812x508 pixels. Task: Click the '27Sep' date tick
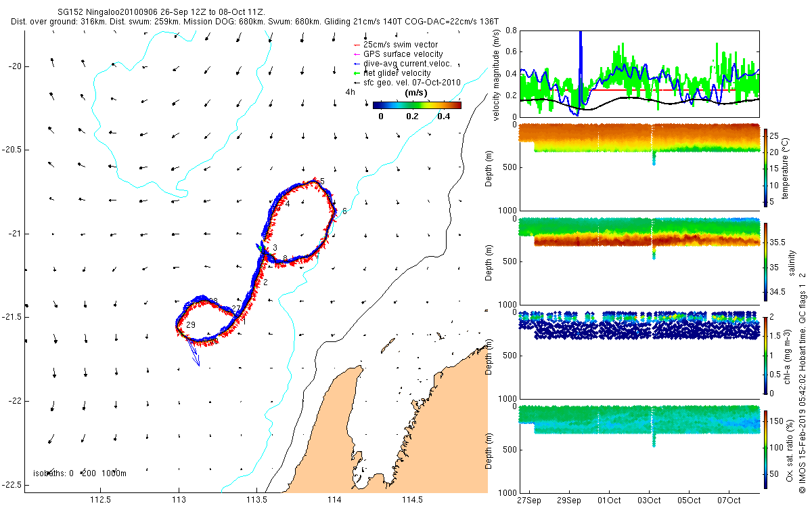point(529,501)
